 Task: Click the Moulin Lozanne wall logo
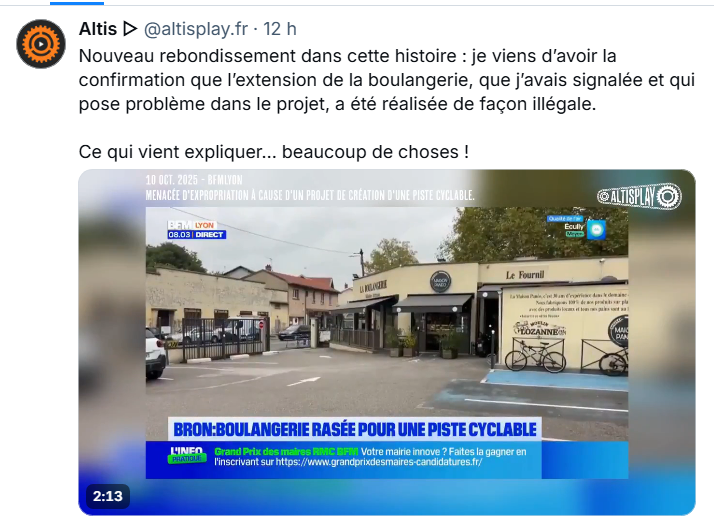pyautogui.click(x=540, y=329)
